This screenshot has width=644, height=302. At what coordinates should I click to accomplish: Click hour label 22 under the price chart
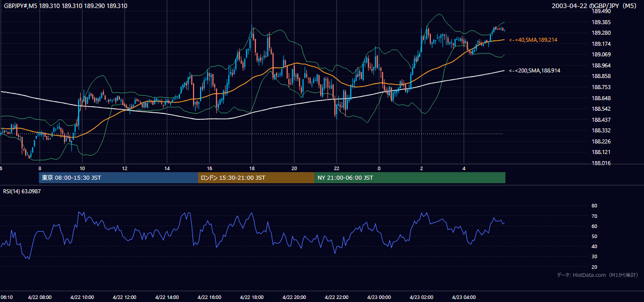point(336,169)
